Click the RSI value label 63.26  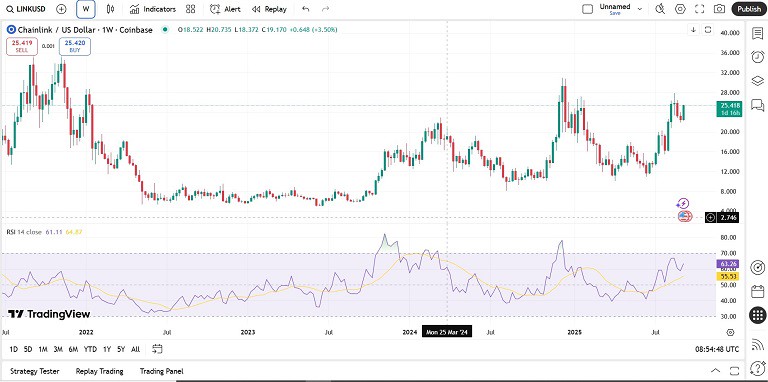729,264
